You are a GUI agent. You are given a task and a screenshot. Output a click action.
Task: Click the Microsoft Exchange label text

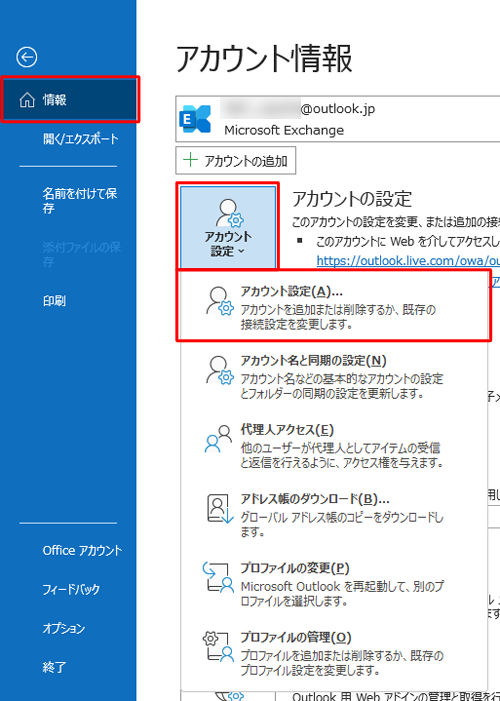[284, 131]
